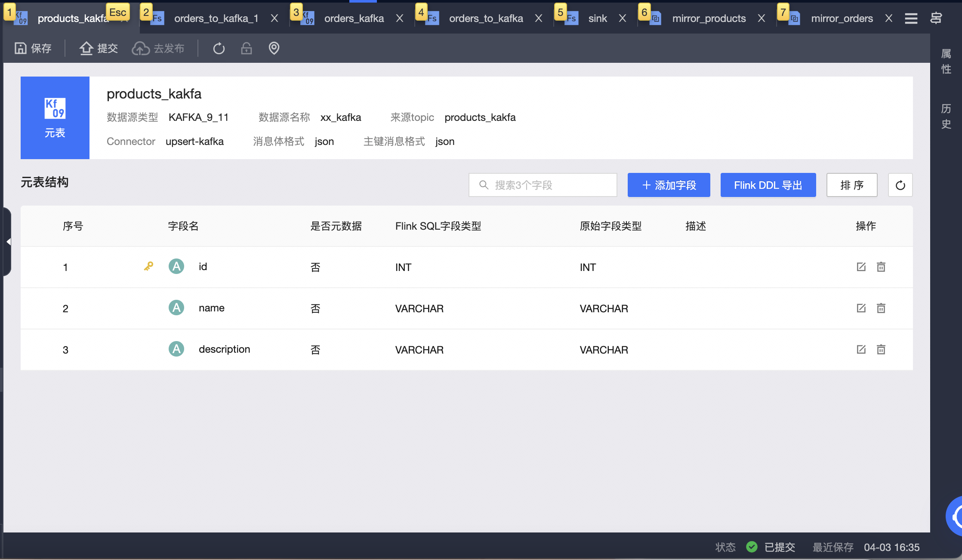Click the type icon beside id field
Screen dimensions: 962x560
[x=176, y=266]
